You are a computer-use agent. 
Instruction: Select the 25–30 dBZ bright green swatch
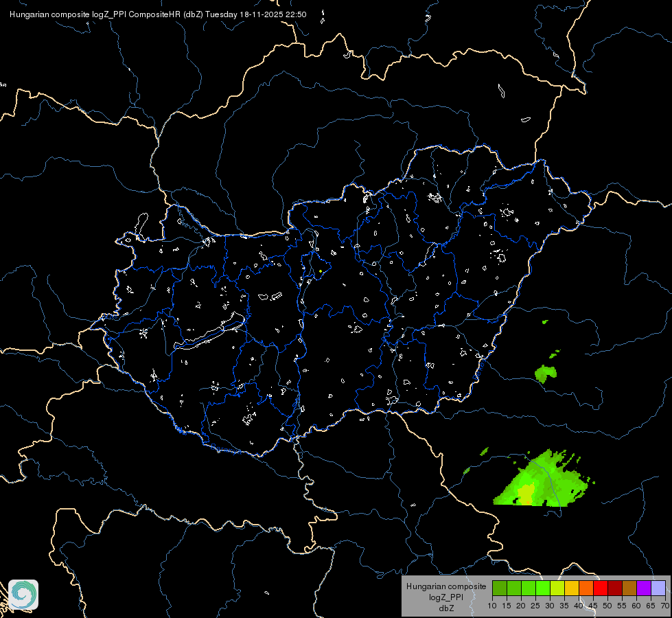[542, 588]
